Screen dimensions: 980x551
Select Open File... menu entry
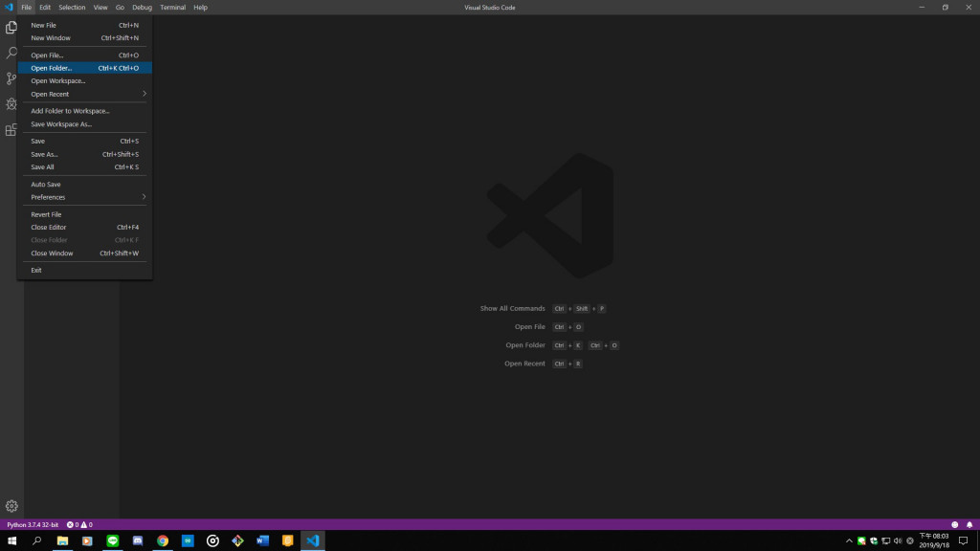coord(84,55)
